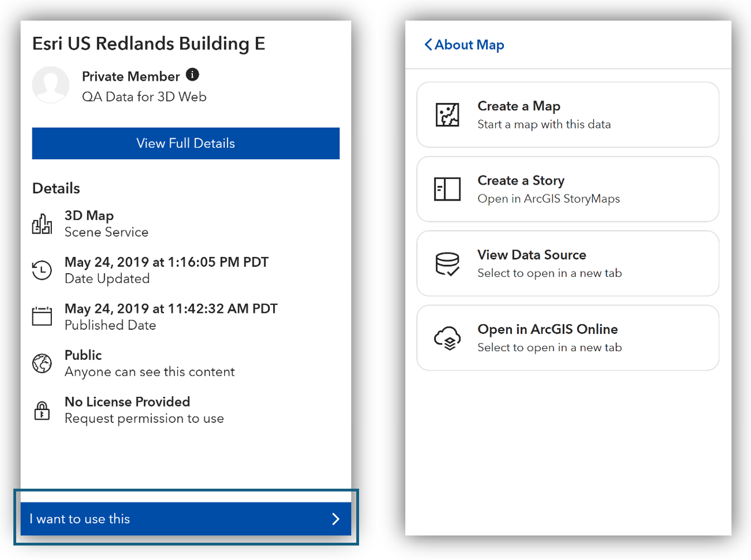Select the Create a Story title
The image size is (751, 560).
point(521,181)
